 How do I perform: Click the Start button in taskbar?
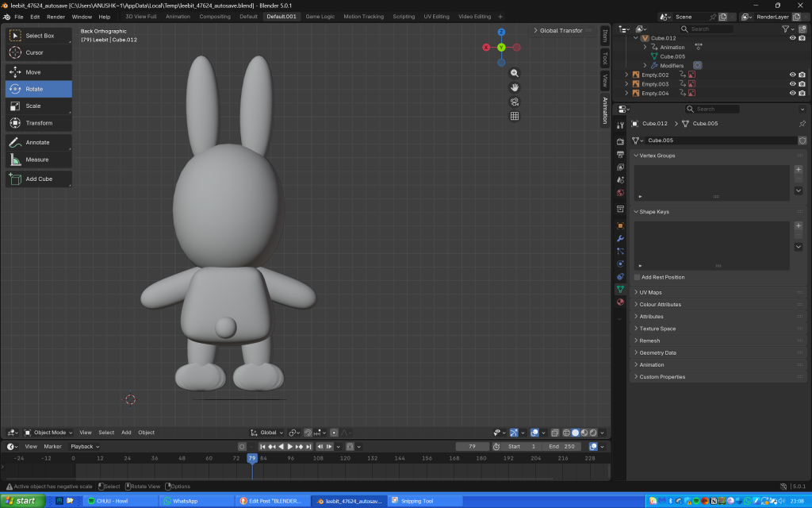pos(21,501)
